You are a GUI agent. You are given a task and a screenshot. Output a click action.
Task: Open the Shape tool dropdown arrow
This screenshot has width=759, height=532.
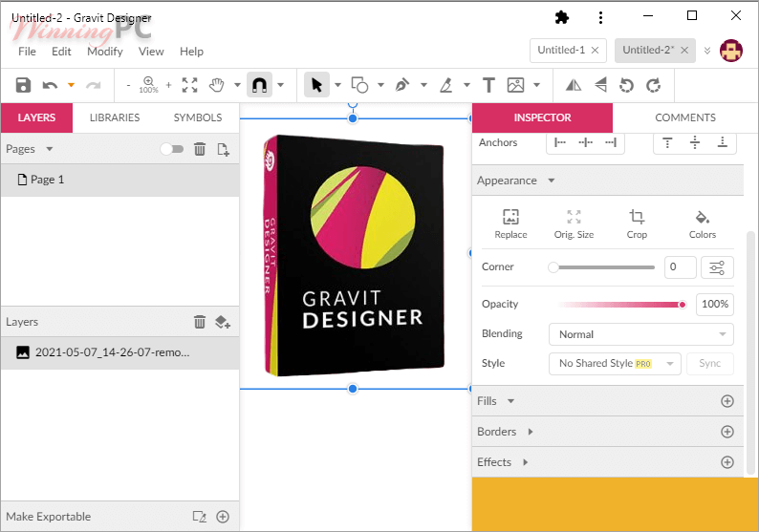[x=381, y=86]
